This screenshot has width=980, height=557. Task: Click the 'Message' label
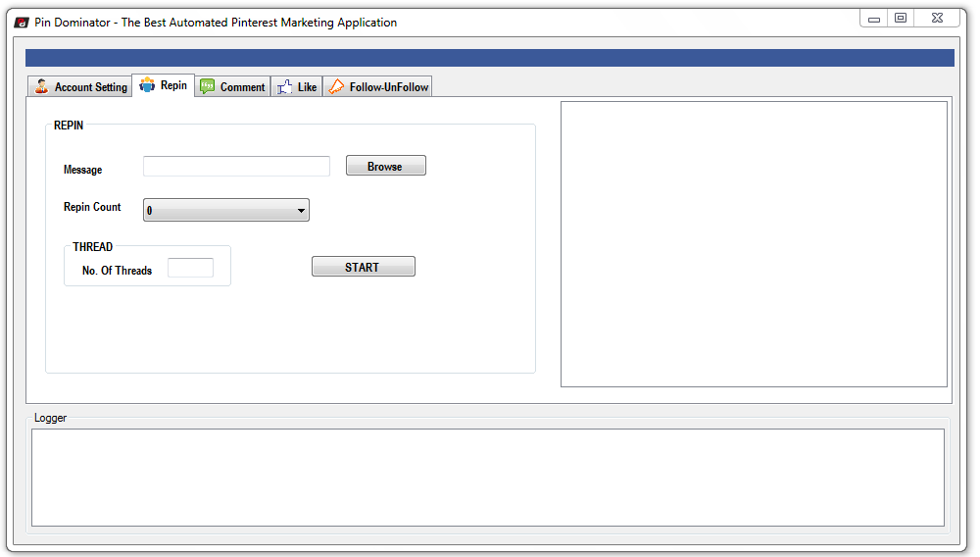[82, 170]
